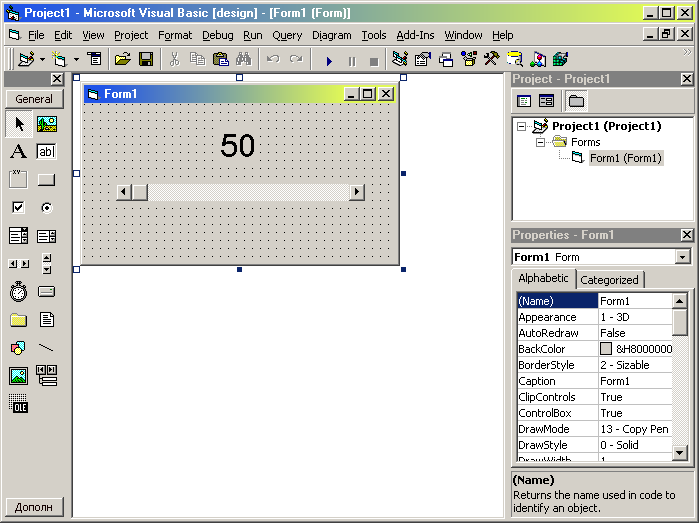Select Form1 (Form1) in project tree
699x523 pixels.
coord(625,158)
